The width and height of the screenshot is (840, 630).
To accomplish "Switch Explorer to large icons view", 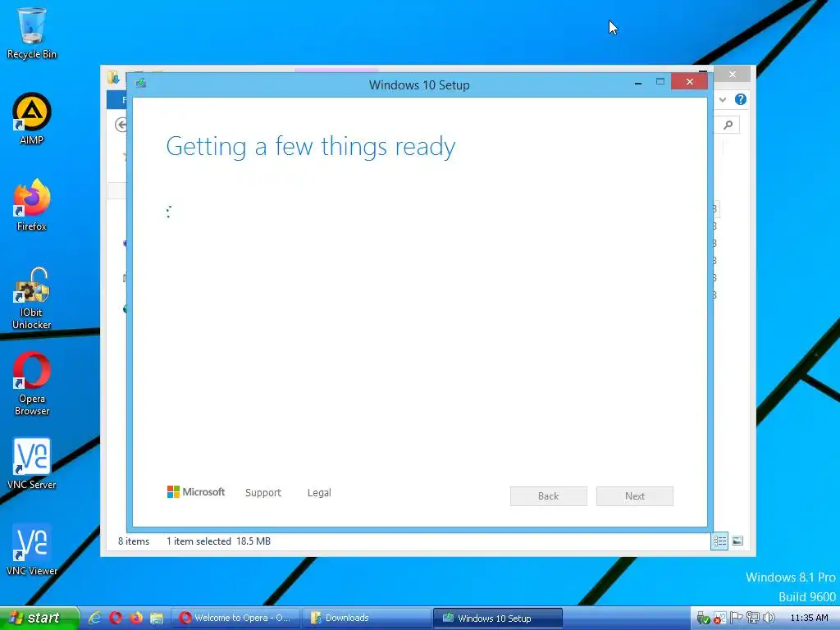I will pyautogui.click(x=737, y=541).
